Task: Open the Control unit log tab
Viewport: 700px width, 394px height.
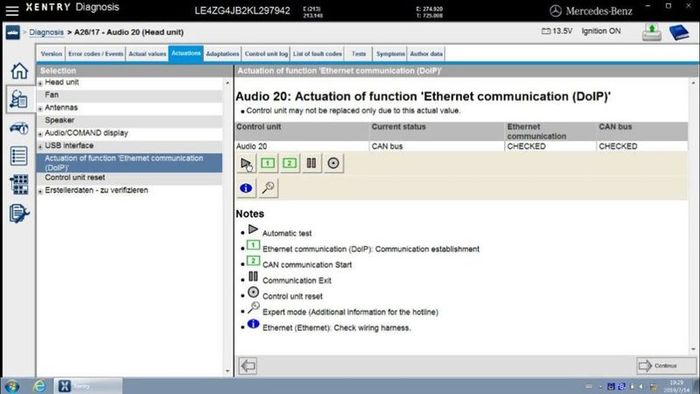Action: [x=266, y=54]
